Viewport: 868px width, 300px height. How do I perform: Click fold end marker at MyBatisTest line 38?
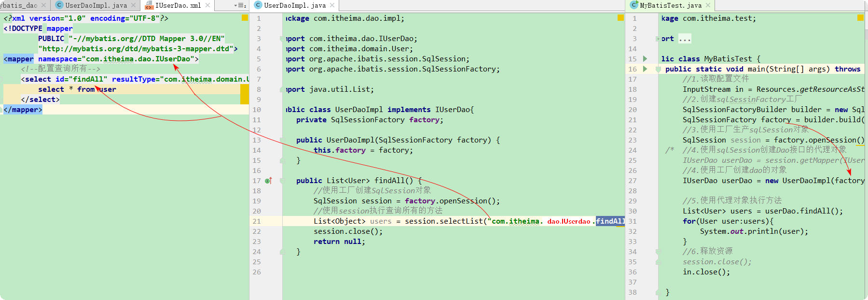[x=658, y=292]
